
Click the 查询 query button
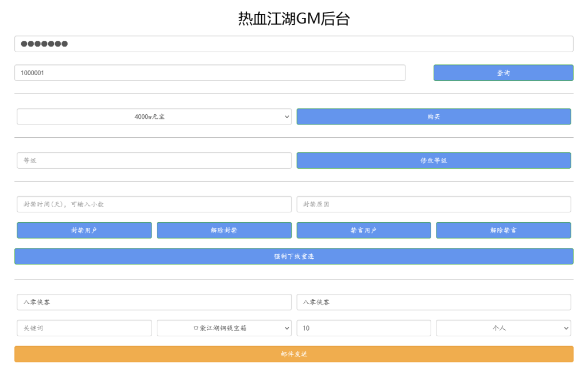point(503,72)
